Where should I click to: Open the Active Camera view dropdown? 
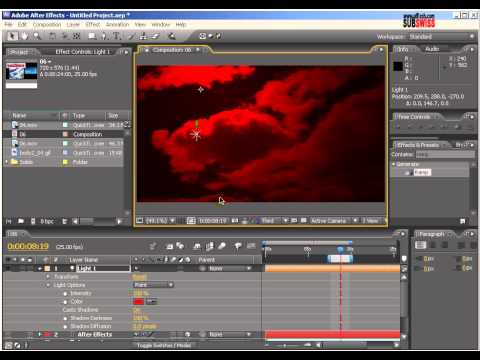[x=334, y=221]
